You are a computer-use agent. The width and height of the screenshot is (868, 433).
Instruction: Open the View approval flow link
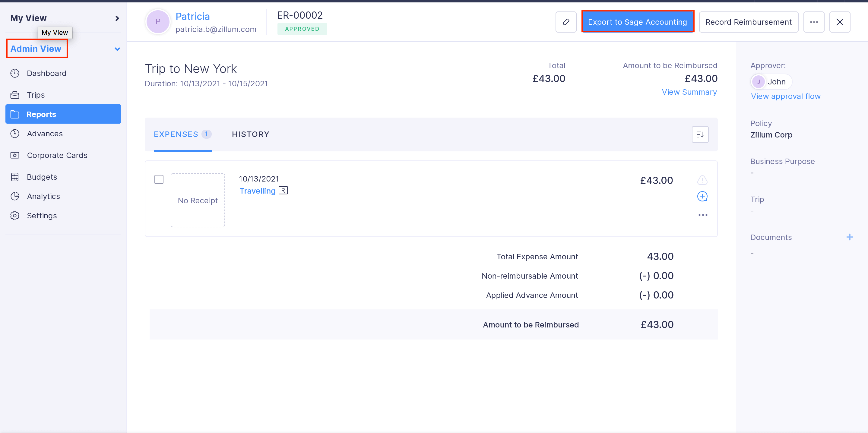tap(785, 96)
